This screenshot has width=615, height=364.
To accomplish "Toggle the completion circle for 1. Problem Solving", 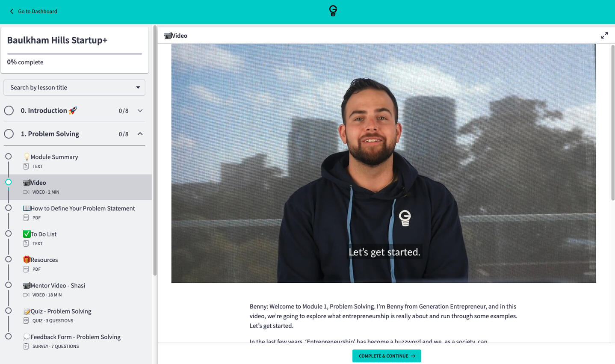I will coord(9,134).
